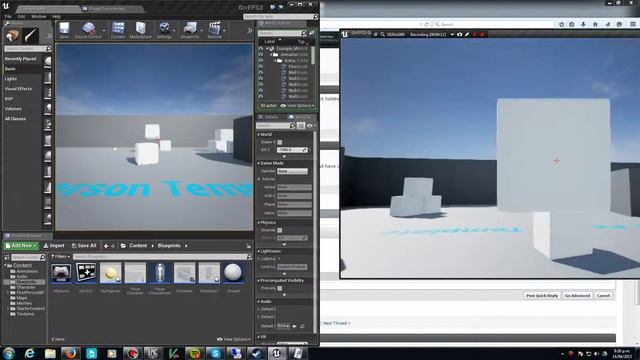Click the Next Thread link

coord(336,323)
